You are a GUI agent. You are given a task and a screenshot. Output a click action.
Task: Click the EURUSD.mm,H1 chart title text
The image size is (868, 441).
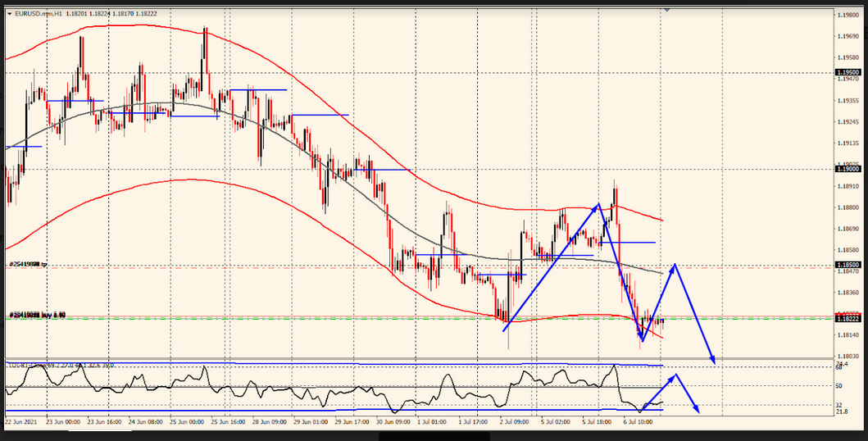point(38,14)
